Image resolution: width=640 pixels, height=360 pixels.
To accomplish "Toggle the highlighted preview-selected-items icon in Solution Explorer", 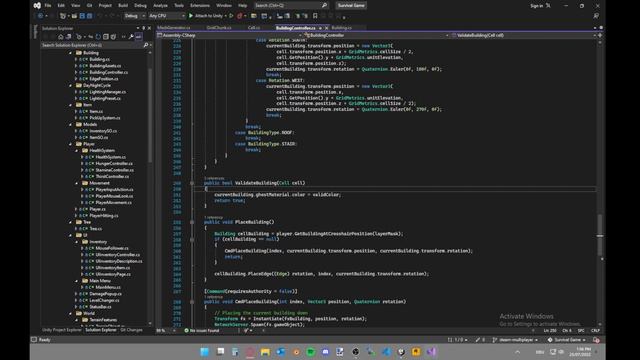I will [x=139, y=37].
